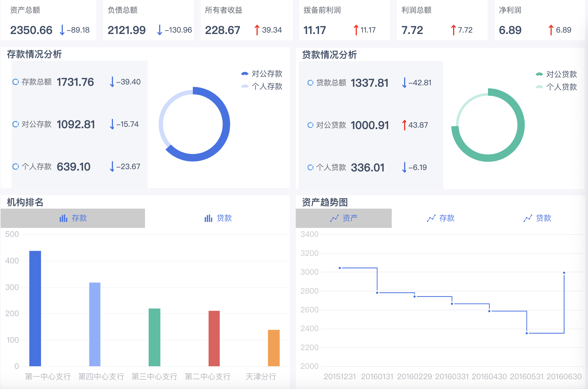
Task: Click the 存款情况分析 section title
Action: coord(34,54)
